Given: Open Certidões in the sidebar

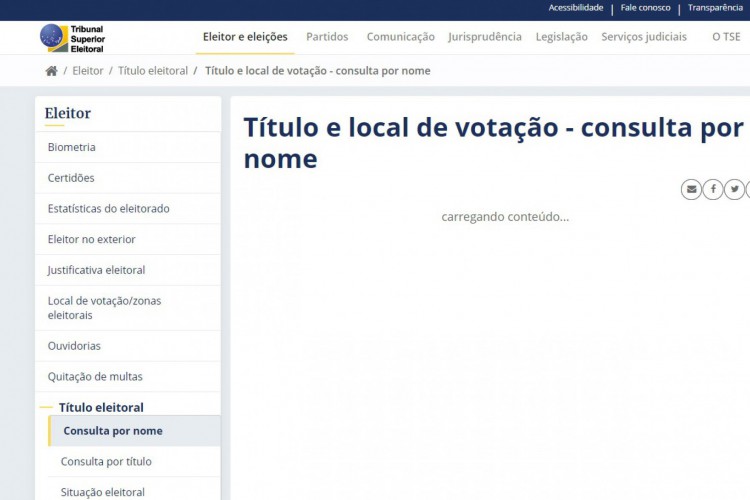Looking at the screenshot, I should (128, 178).
